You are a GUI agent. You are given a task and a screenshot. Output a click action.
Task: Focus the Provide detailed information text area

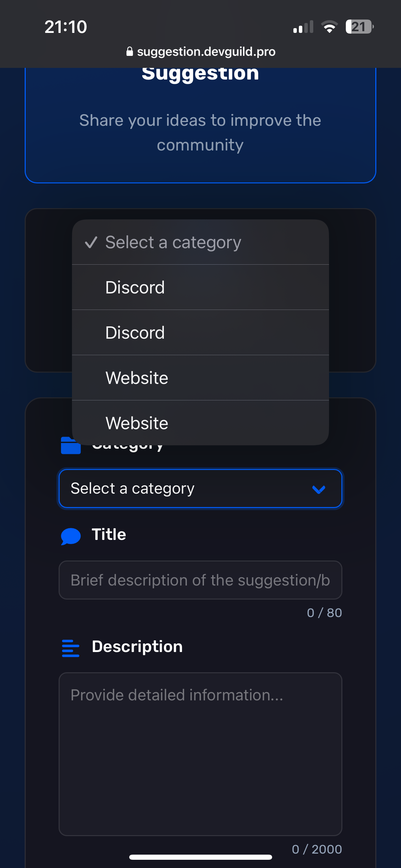pyautogui.click(x=200, y=754)
